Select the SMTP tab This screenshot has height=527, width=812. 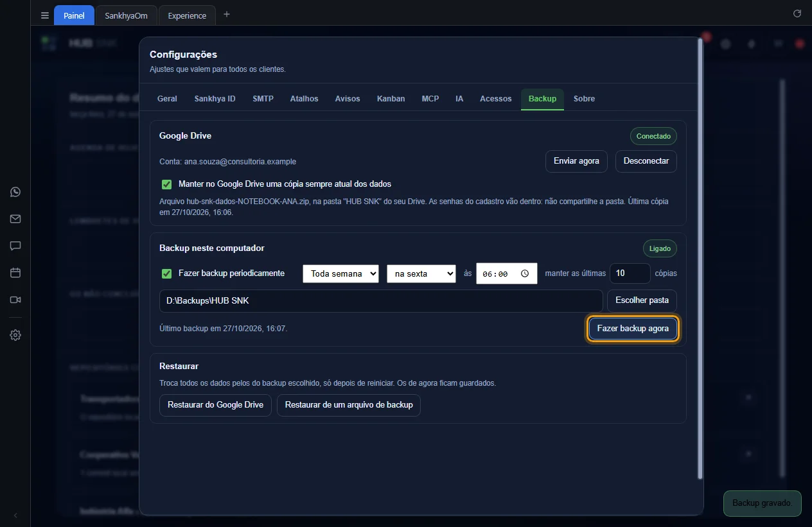pyautogui.click(x=263, y=99)
